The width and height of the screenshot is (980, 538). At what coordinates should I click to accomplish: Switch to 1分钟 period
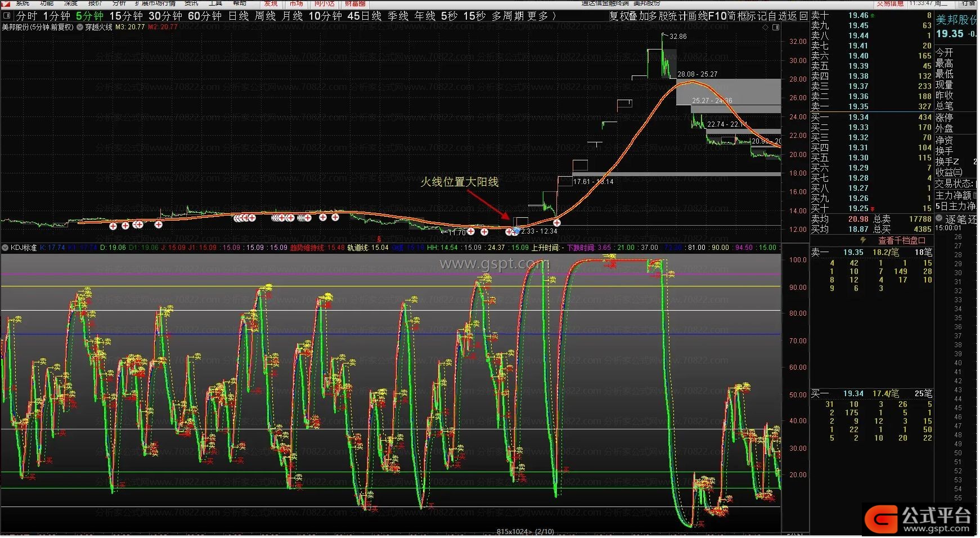pyautogui.click(x=56, y=16)
